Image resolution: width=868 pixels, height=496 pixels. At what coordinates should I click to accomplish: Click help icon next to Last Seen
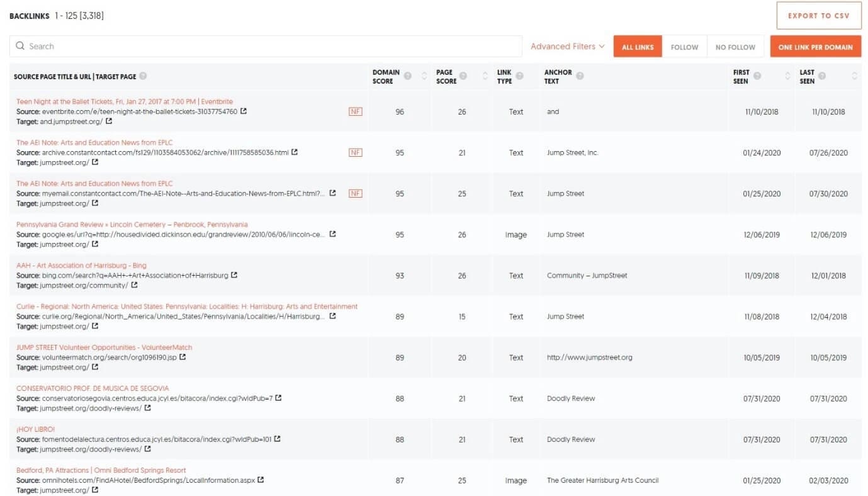click(x=822, y=76)
